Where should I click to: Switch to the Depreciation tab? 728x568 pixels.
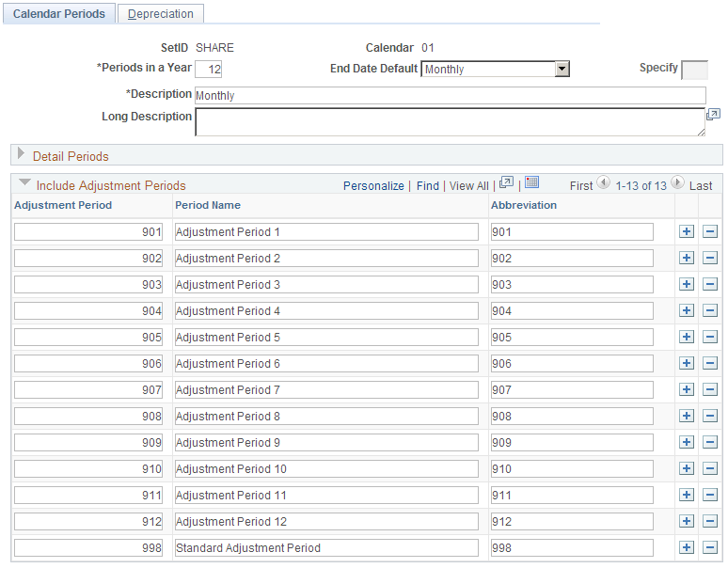161,14
